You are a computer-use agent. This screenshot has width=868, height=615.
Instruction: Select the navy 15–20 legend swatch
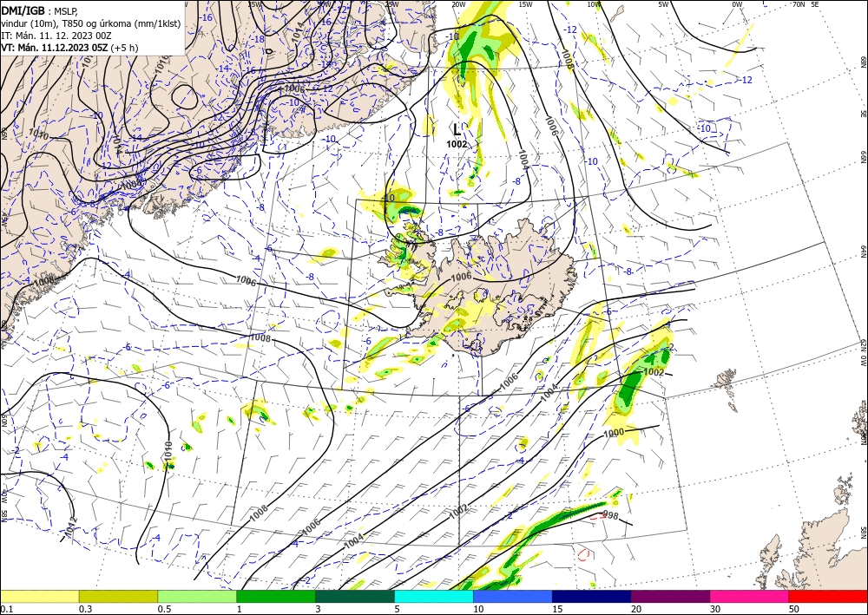tap(592, 596)
